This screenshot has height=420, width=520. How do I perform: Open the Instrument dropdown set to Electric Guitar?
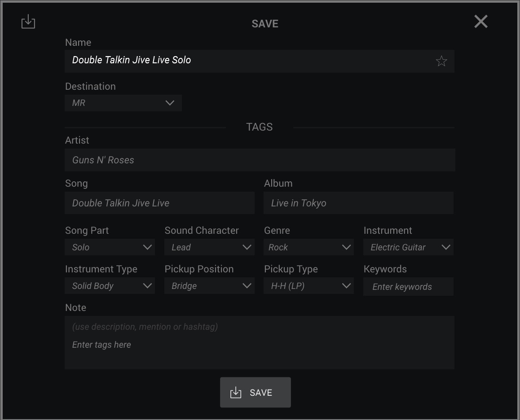click(x=408, y=247)
